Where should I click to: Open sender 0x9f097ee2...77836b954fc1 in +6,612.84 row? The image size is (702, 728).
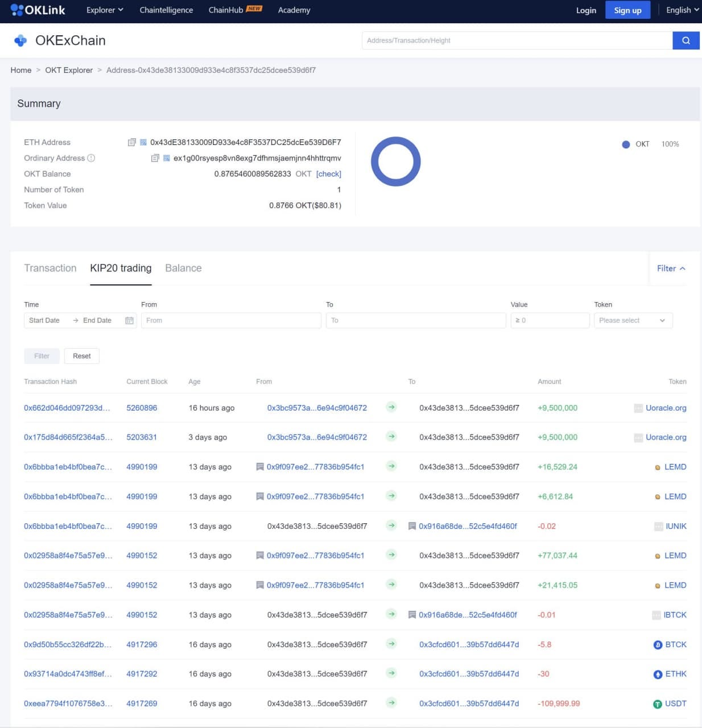coord(315,497)
